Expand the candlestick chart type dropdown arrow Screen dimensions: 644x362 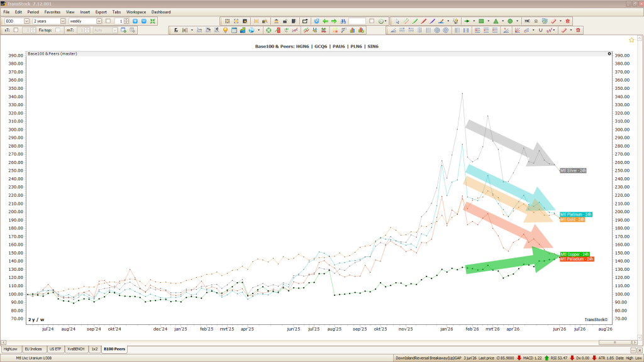click(192, 30)
